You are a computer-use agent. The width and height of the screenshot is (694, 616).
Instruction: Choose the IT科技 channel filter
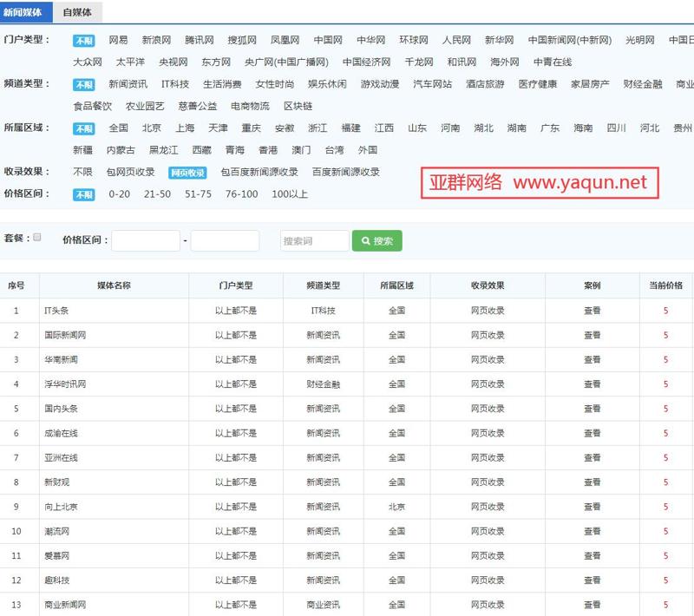click(x=174, y=84)
